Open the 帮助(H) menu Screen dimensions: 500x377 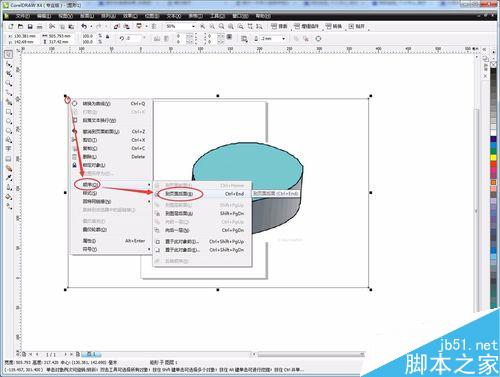tap(263, 16)
